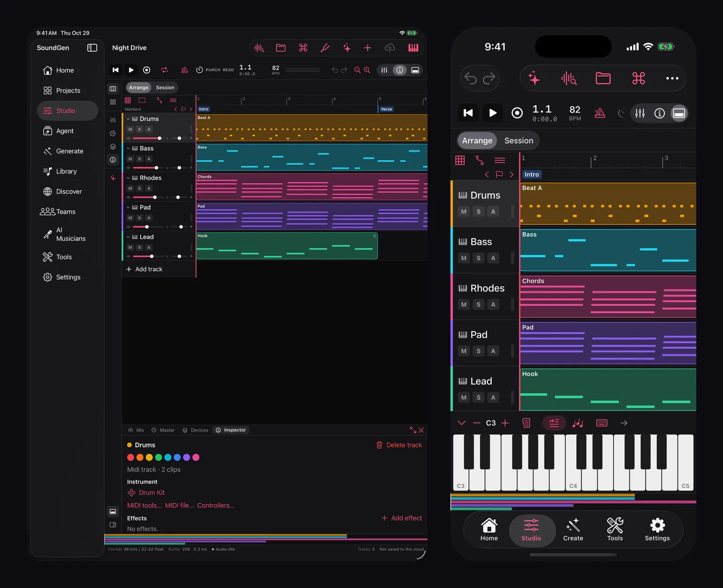Click the command symbol icon in phone toolbar

pyautogui.click(x=638, y=78)
